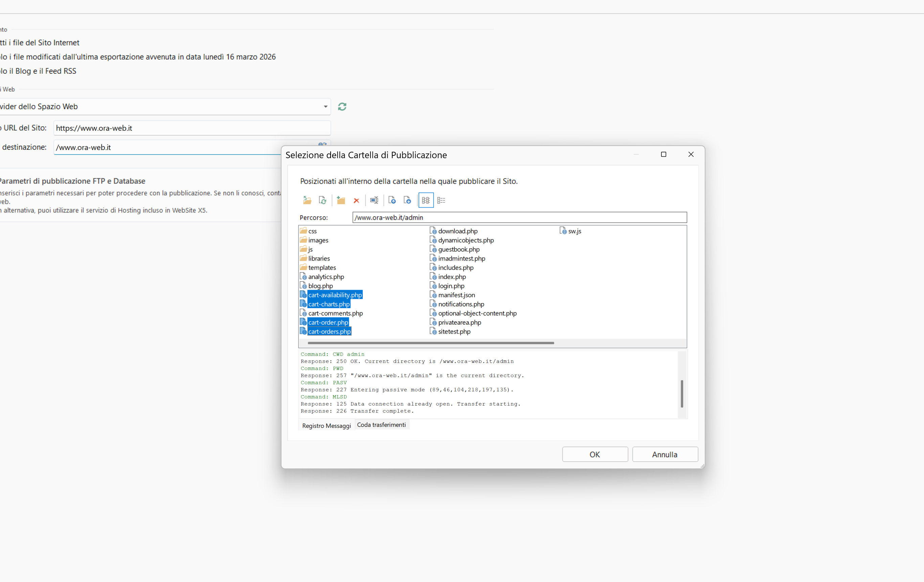Open the templates folder
The image size is (924, 582).
tap(321, 268)
